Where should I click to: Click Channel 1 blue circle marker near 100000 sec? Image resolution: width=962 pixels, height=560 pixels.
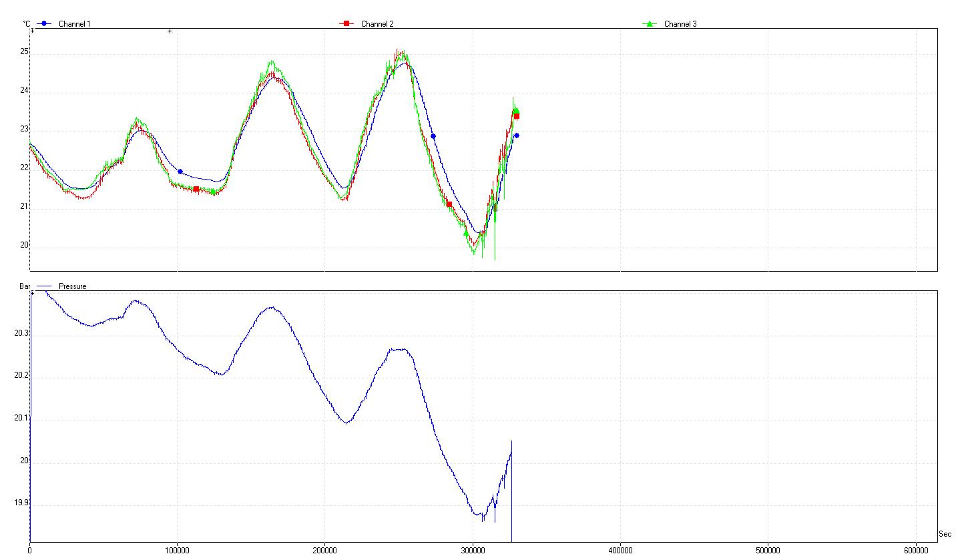pyautogui.click(x=180, y=172)
